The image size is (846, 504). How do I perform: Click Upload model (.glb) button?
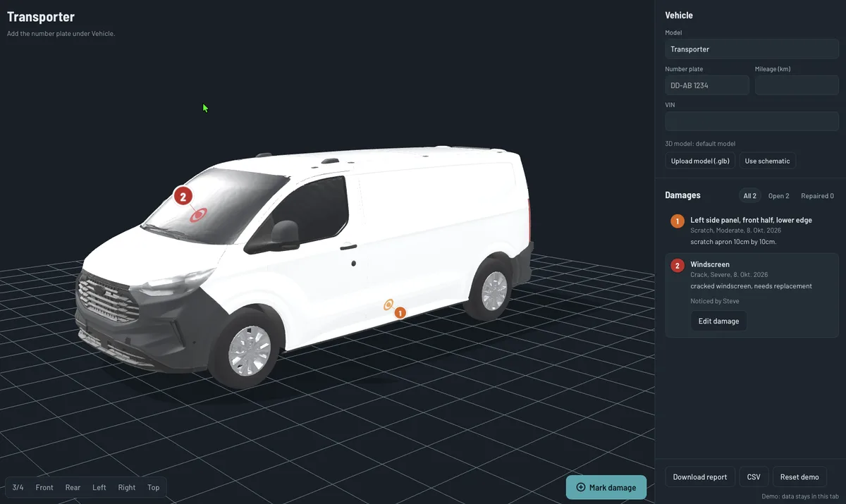tap(700, 161)
